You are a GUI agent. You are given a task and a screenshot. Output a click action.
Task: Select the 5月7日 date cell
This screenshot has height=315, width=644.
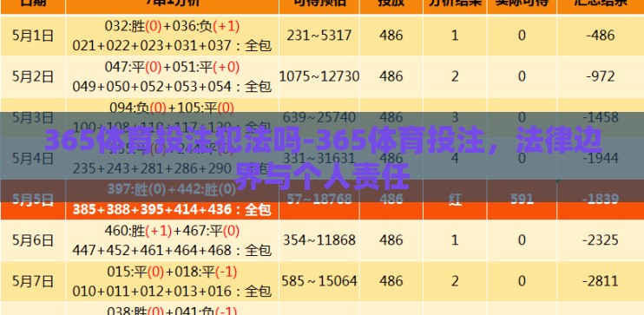click(x=33, y=281)
